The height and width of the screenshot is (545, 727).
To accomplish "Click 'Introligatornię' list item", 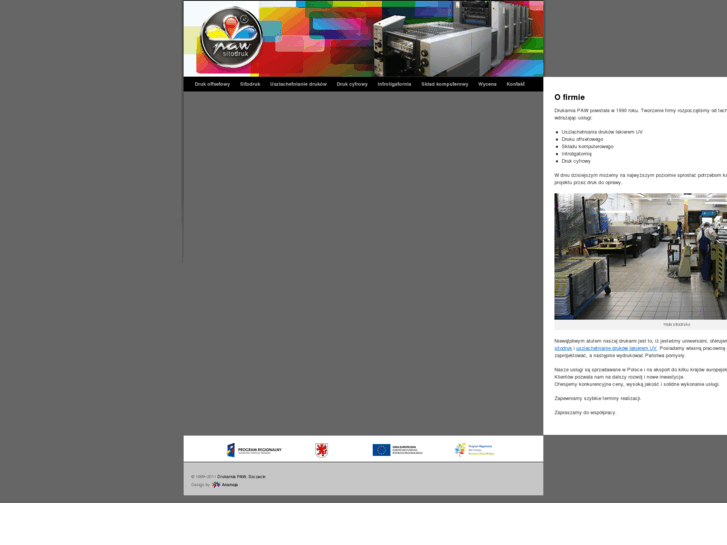I will click(x=576, y=154).
